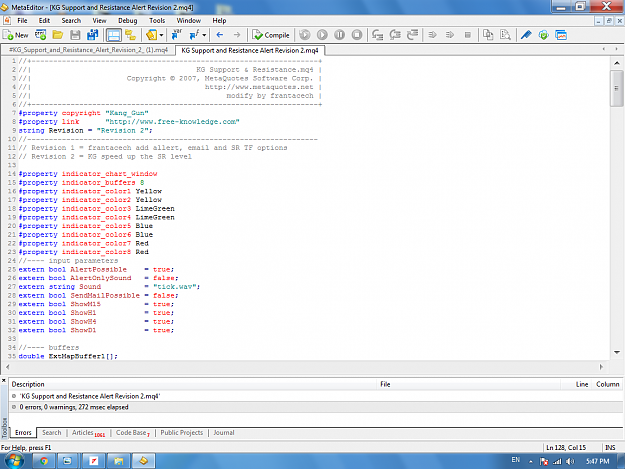Navigate back with the left arrow
This screenshot has height=469, width=625.
tap(220, 35)
